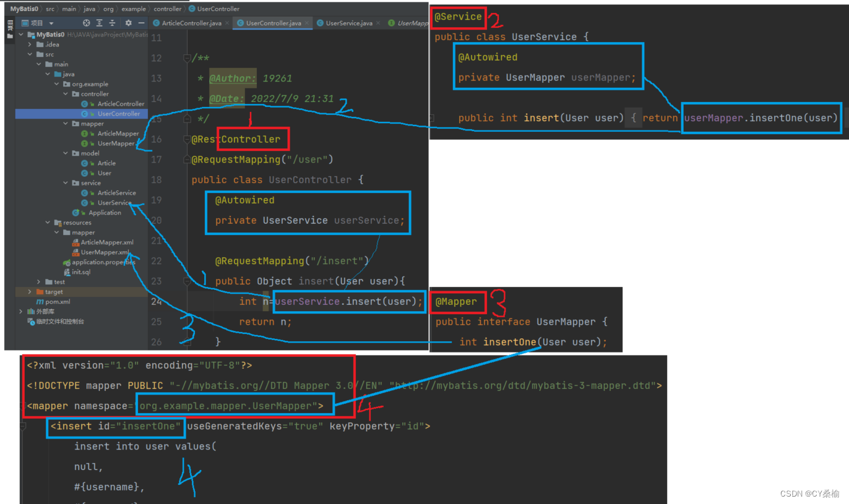Select init.sql file

[80, 272]
